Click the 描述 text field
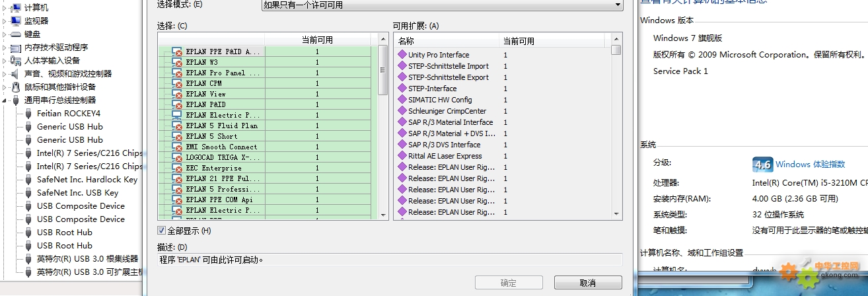 pyautogui.click(x=390, y=260)
